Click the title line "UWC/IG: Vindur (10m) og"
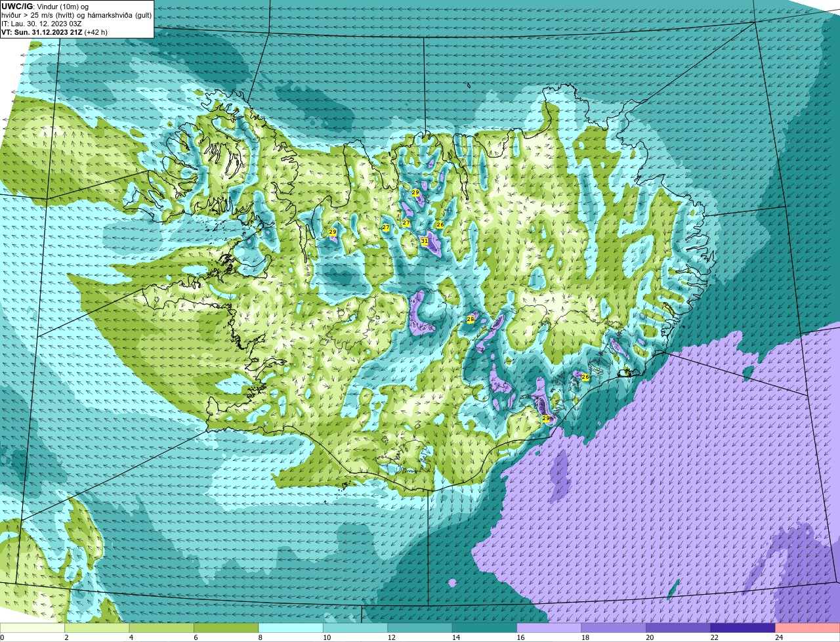 (x=45, y=6)
